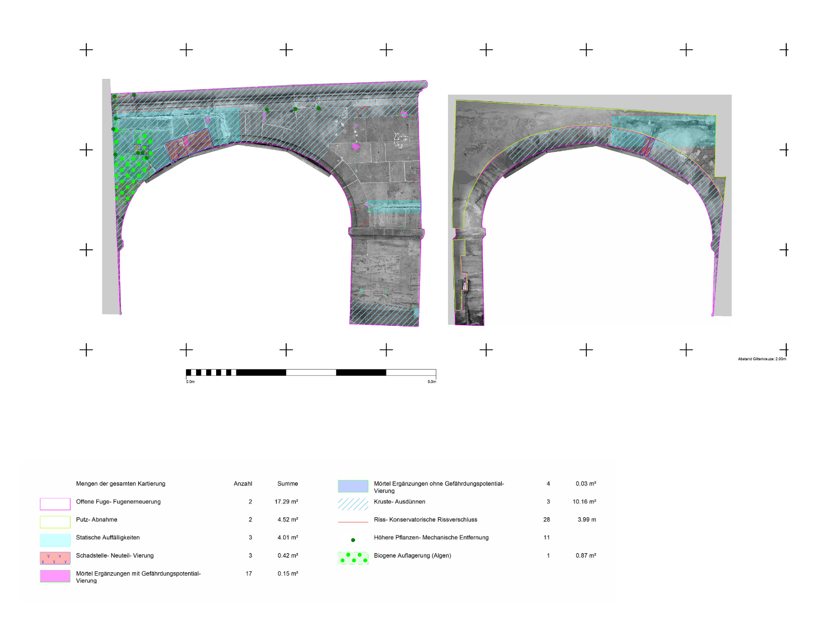Image resolution: width=840 pixels, height=630 pixels.
Task: Click the 'Anzahl' column header
Action: pos(243,484)
